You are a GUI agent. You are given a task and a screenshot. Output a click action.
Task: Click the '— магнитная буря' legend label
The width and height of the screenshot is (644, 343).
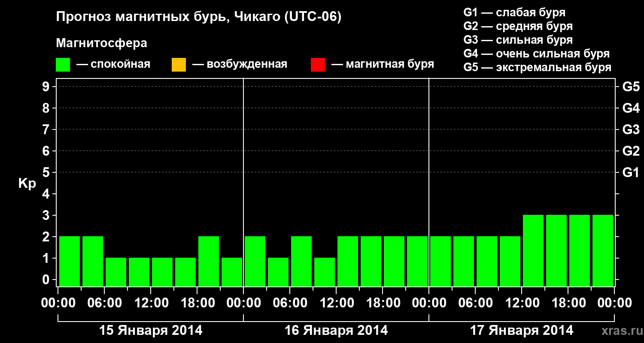click(383, 64)
